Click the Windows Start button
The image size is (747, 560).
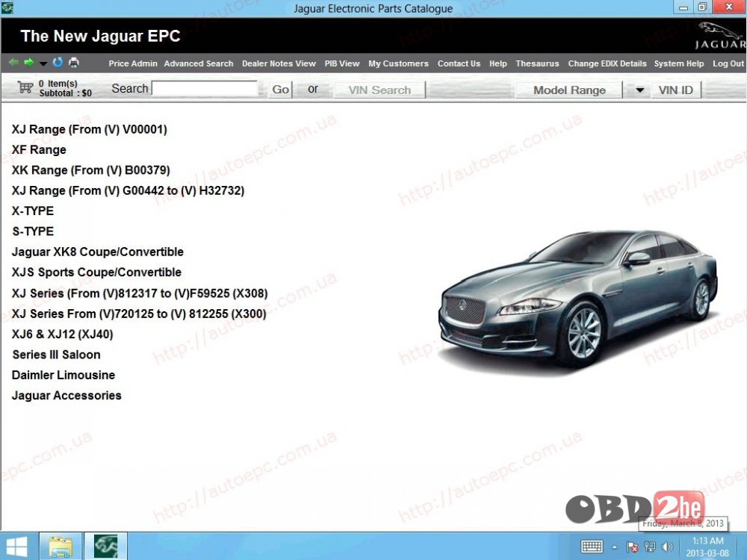coord(17,547)
